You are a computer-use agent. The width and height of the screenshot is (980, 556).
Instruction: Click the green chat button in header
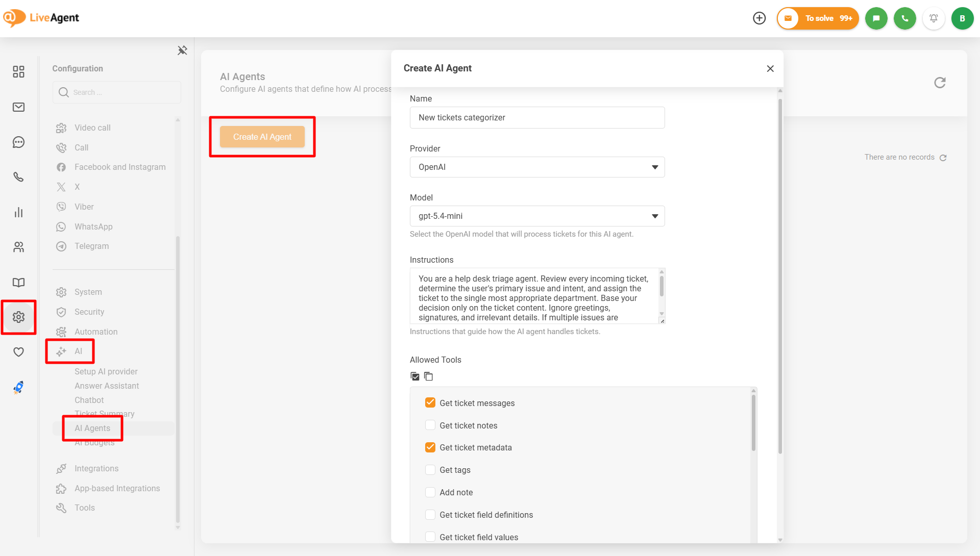point(876,18)
